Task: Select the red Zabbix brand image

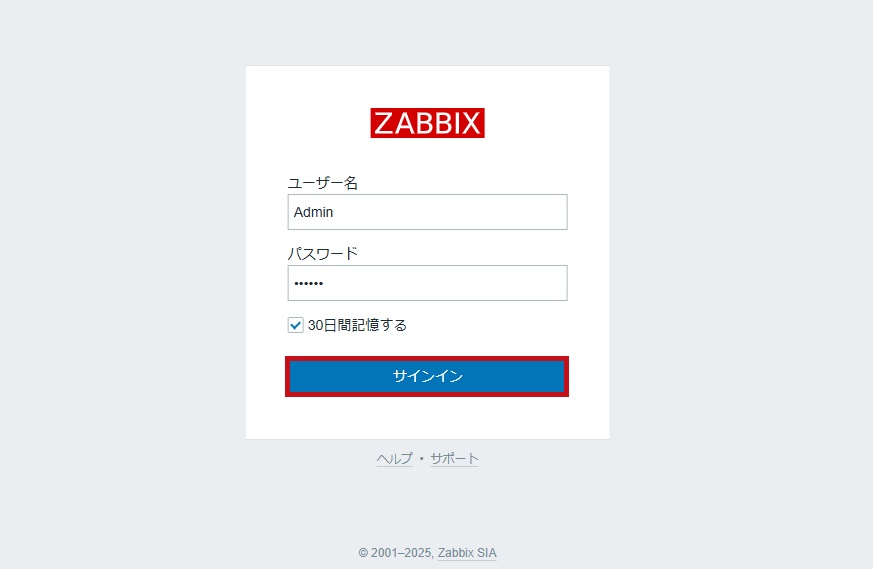Action: [x=427, y=123]
